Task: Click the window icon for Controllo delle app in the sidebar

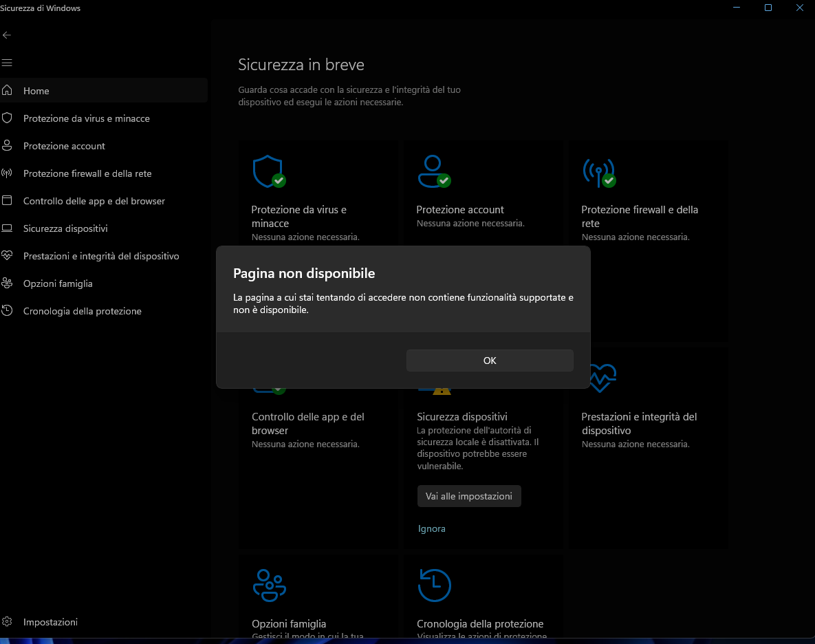Action: point(7,201)
